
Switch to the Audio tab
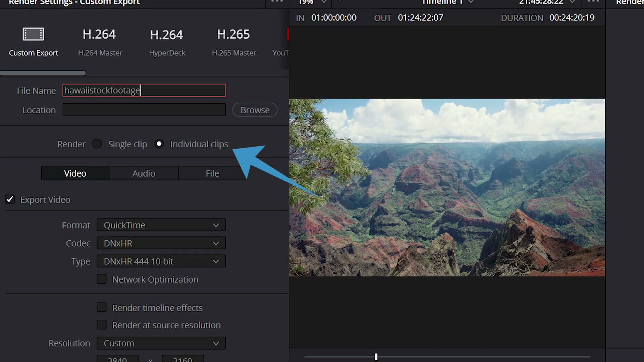click(x=144, y=173)
